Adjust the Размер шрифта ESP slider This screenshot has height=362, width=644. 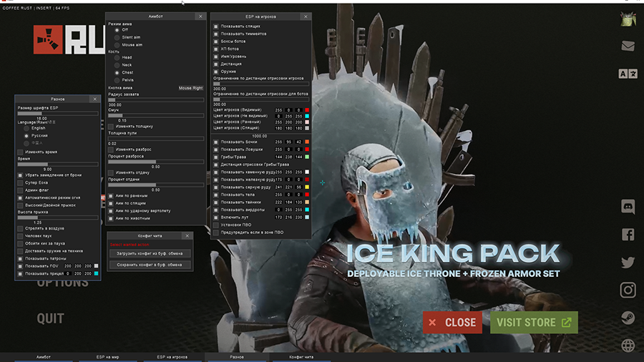(x=58, y=113)
